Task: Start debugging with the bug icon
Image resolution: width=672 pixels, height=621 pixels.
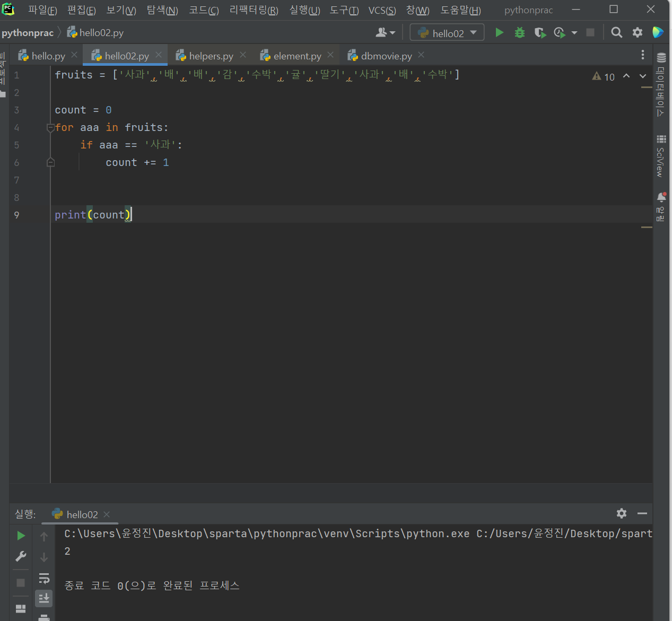Action: tap(520, 33)
